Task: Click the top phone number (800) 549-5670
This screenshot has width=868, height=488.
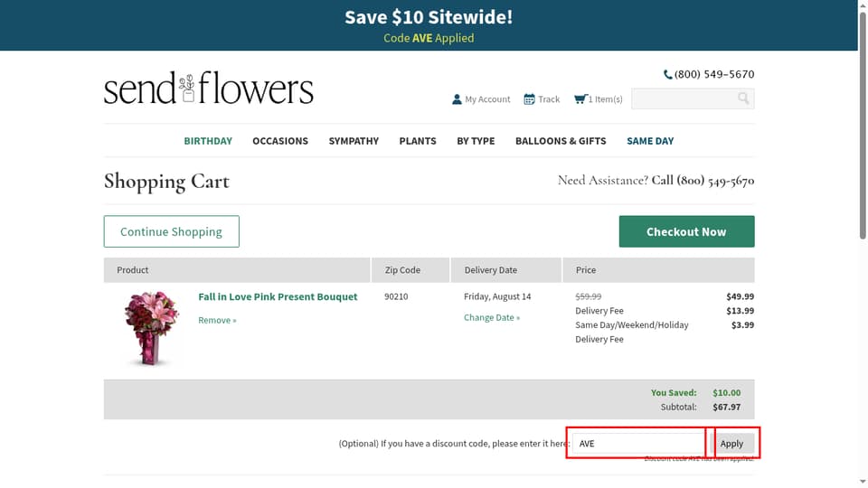Action: point(714,74)
